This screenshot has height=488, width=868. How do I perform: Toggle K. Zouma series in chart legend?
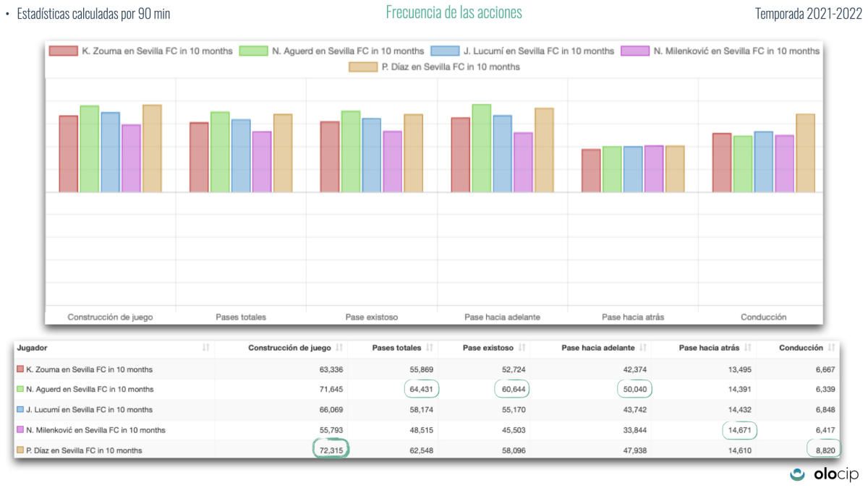[158, 51]
